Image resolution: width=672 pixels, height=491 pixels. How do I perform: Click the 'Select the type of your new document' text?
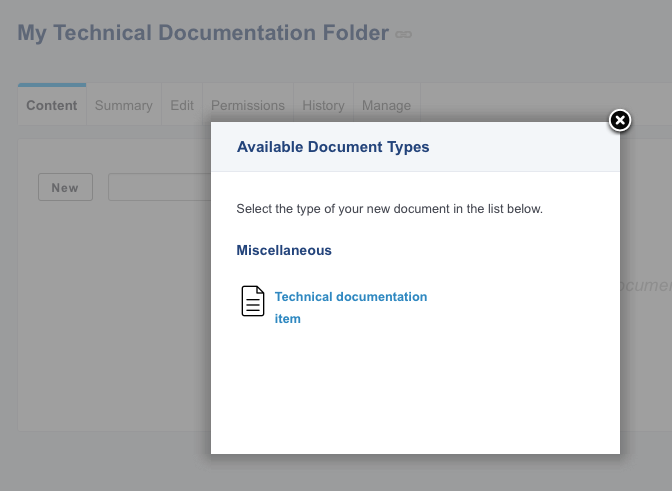coord(390,209)
